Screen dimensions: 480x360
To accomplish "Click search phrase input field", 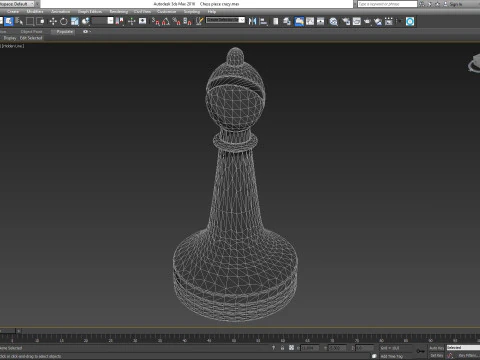I will pos(387,4).
